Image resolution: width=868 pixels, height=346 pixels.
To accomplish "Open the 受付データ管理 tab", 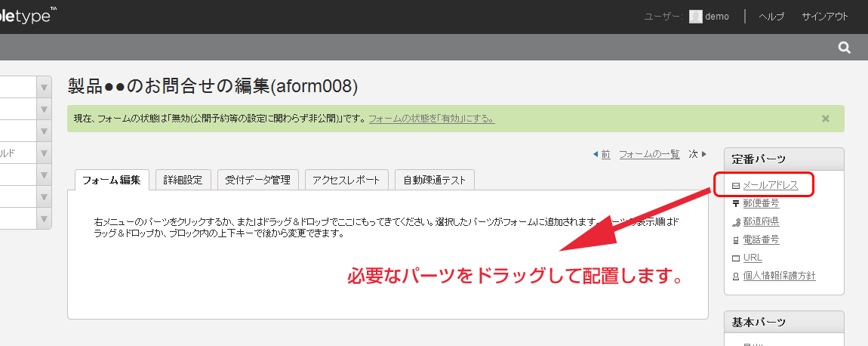I will click(x=258, y=181).
